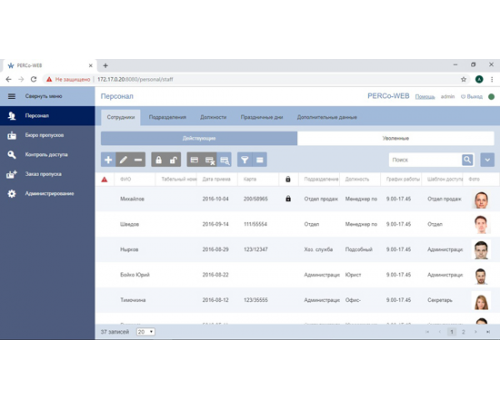Expand the dropdown arrow beside search
The width and height of the screenshot is (500, 400).
point(487,160)
